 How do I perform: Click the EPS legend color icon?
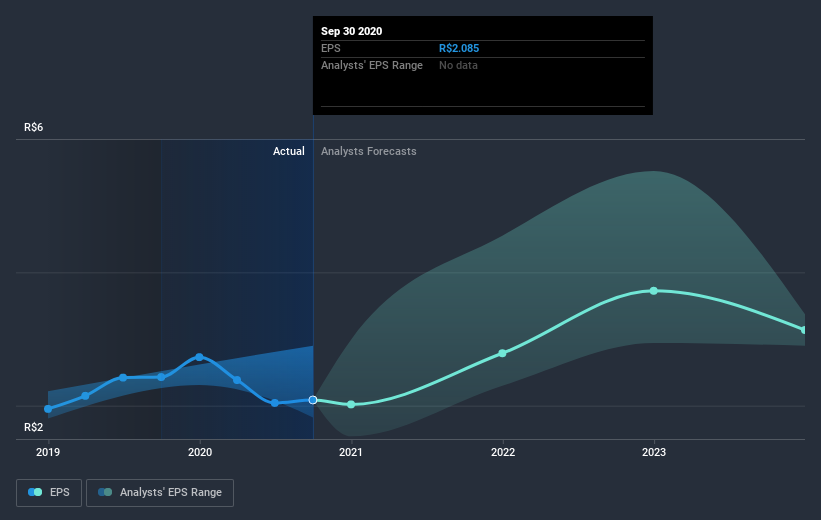[x=35, y=492]
